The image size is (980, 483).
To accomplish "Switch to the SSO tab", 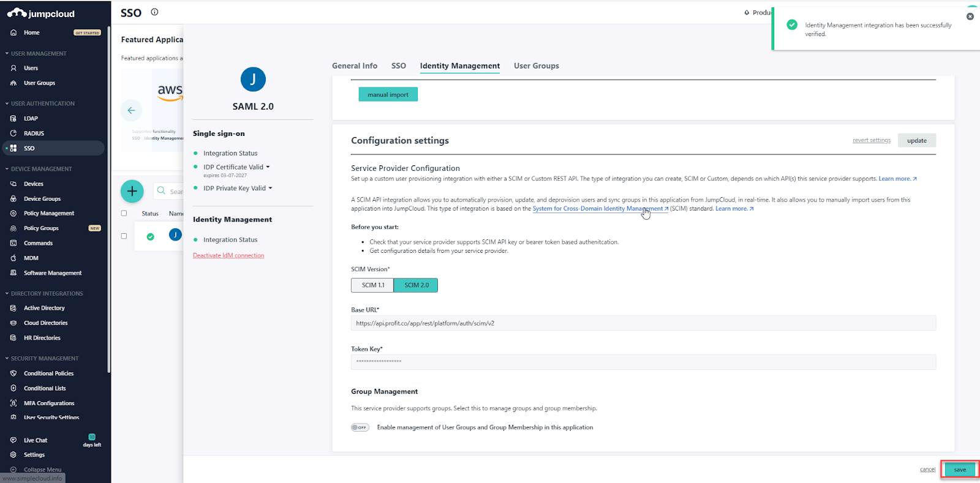I will pos(399,66).
